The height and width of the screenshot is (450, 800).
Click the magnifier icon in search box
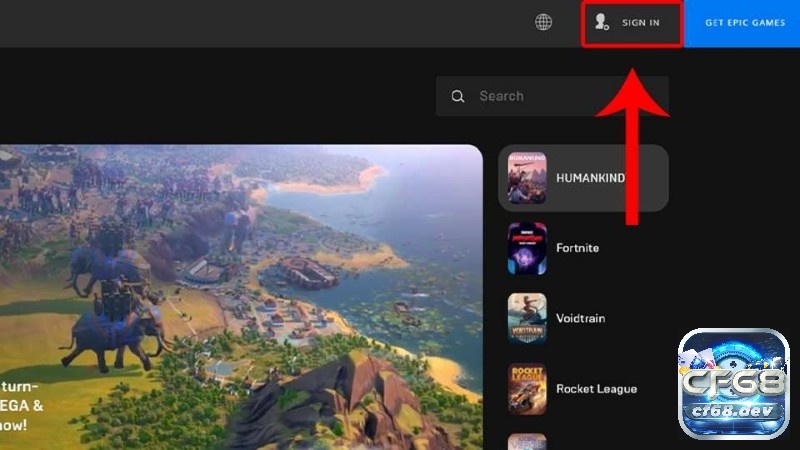458,96
